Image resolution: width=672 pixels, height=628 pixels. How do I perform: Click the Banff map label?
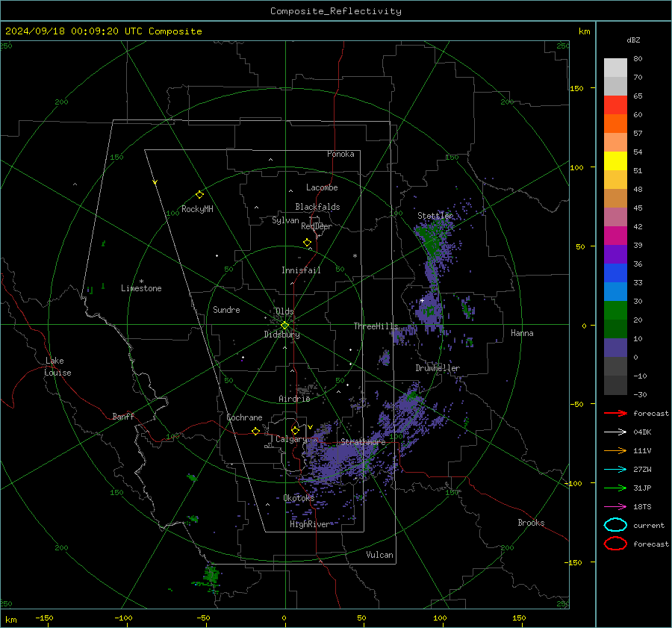123,416
